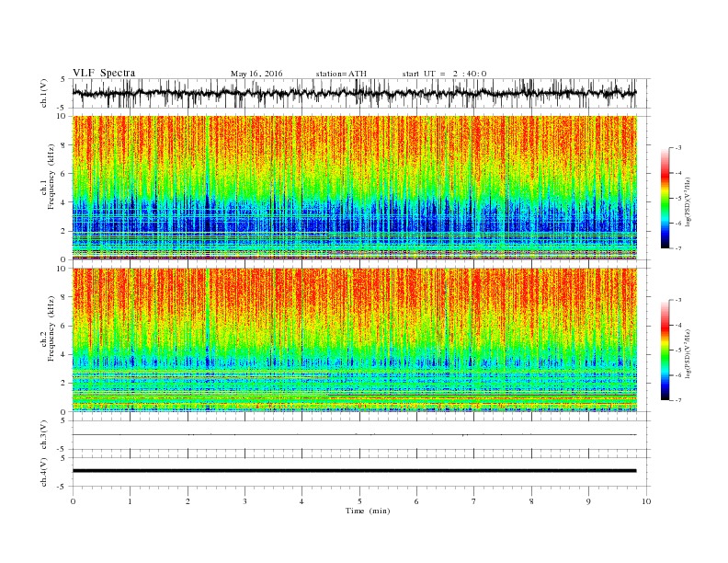The width and height of the screenshot is (728, 563).
Task: Click the 'ch.4(V)' axis label
Action: click(x=44, y=472)
